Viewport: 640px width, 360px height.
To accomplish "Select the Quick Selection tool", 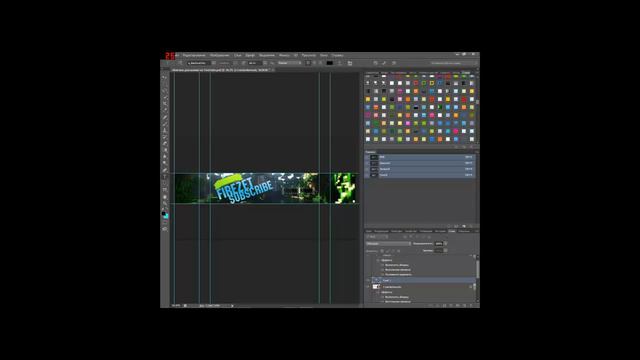I will coord(165,98).
